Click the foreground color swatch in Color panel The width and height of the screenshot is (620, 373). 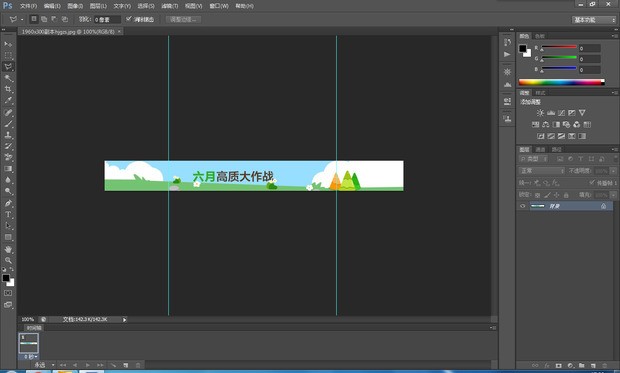[x=523, y=48]
